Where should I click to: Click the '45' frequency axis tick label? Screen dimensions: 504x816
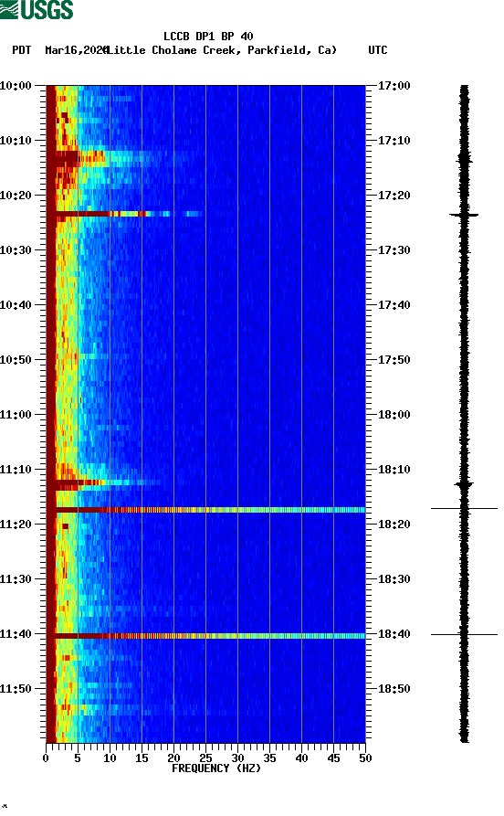pyautogui.click(x=333, y=758)
